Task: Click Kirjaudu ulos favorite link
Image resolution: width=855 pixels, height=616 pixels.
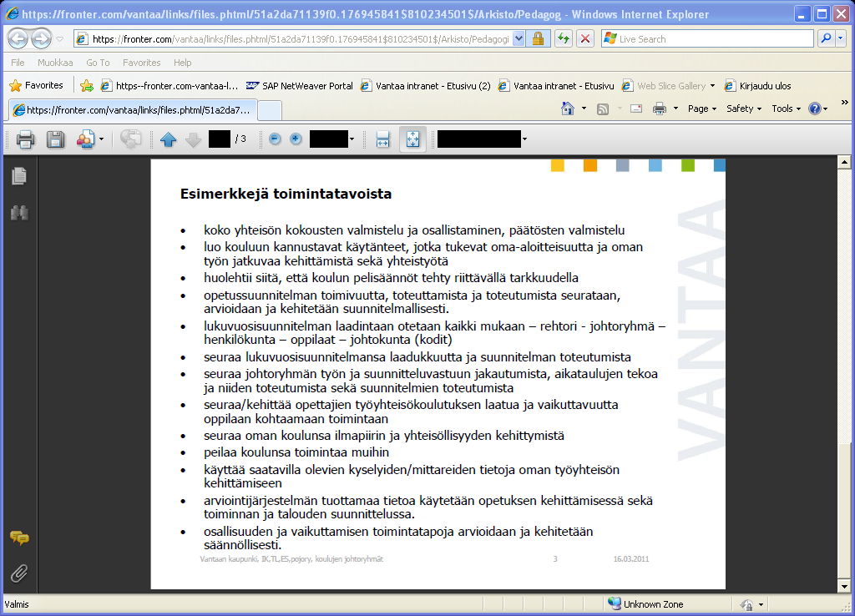Action: click(758, 86)
